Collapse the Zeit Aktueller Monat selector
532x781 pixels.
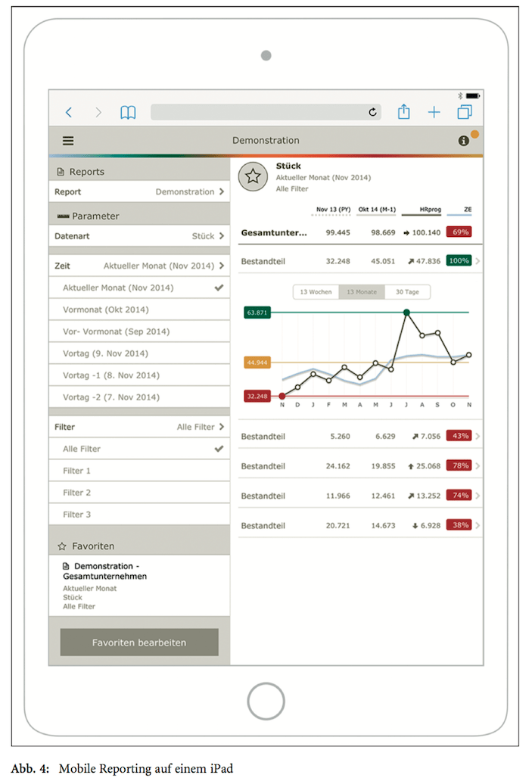click(139, 266)
